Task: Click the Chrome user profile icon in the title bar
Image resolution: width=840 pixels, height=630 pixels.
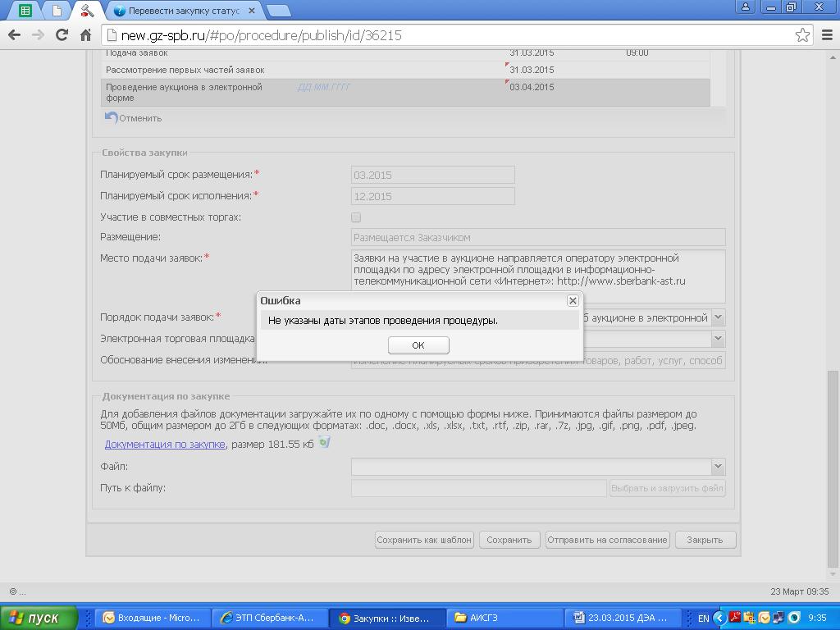Action: click(x=745, y=7)
